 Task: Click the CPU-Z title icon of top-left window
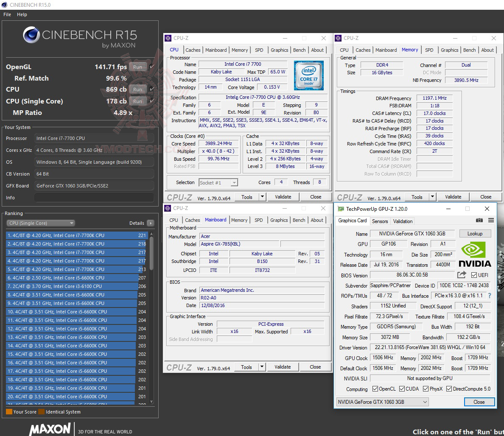click(168, 38)
